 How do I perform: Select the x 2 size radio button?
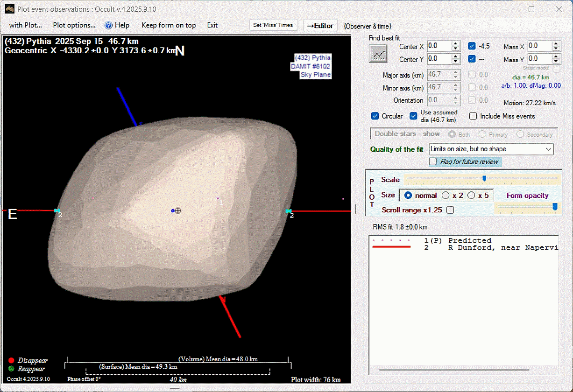[446, 196]
